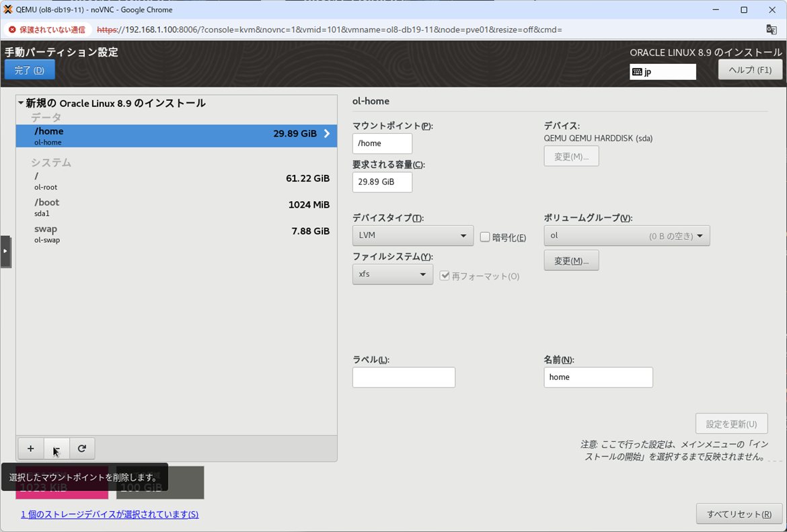Click the device 変更(M)... button under デバイス

tap(571, 157)
